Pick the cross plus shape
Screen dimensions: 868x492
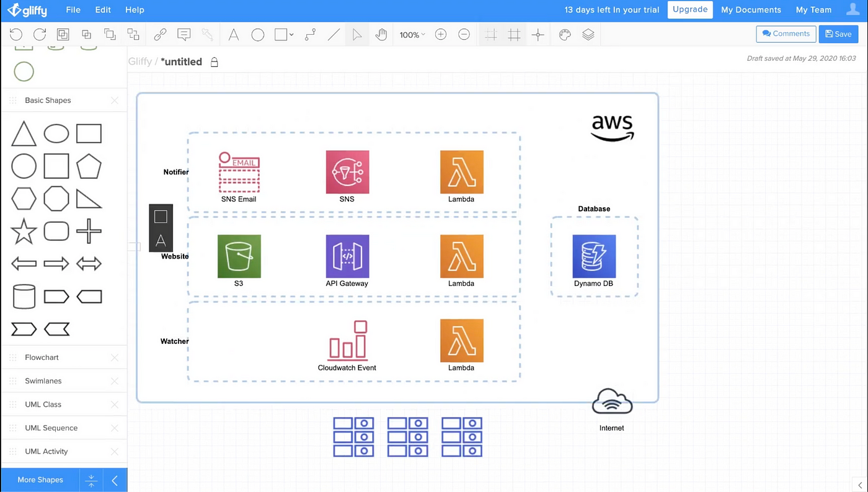[x=89, y=231]
